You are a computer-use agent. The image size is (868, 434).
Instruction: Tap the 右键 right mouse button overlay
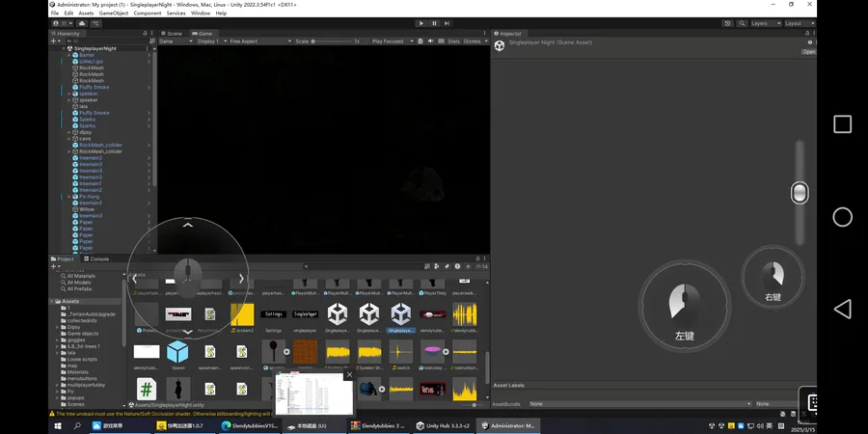(x=773, y=278)
